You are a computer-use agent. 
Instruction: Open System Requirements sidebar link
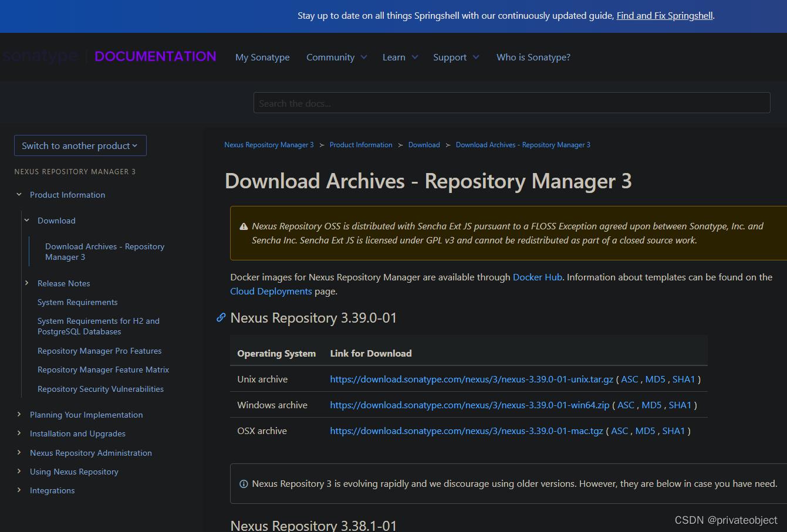pyautogui.click(x=77, y=302)
